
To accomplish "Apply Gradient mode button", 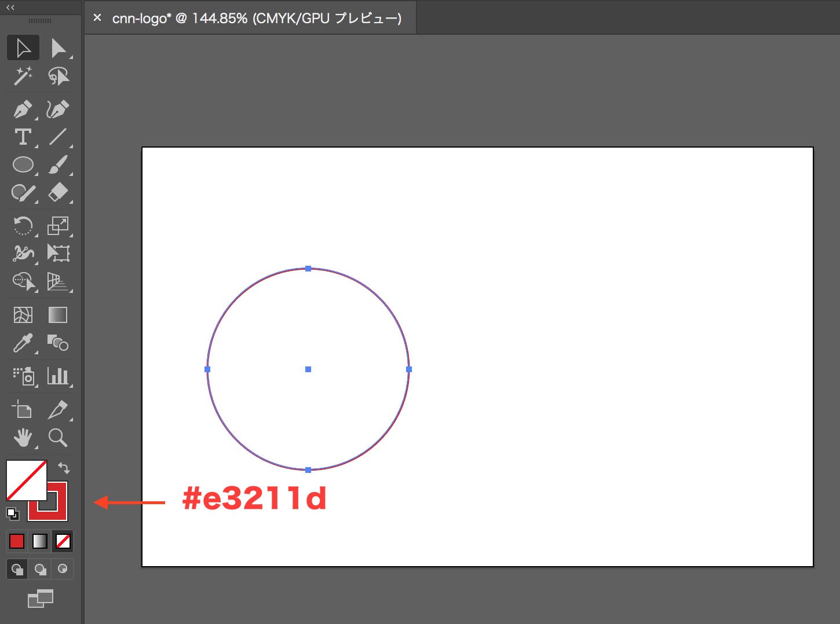I will (x=40, y=541).
